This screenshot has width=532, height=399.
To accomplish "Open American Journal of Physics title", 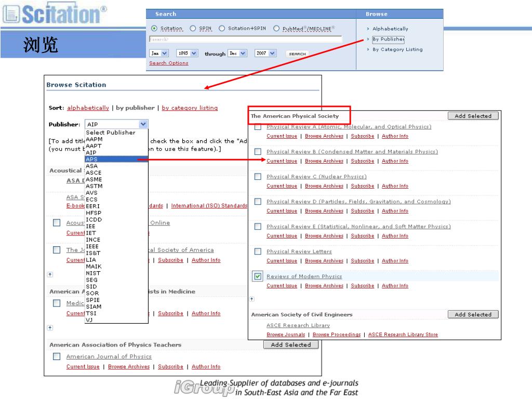I will [x=109, y=356].
